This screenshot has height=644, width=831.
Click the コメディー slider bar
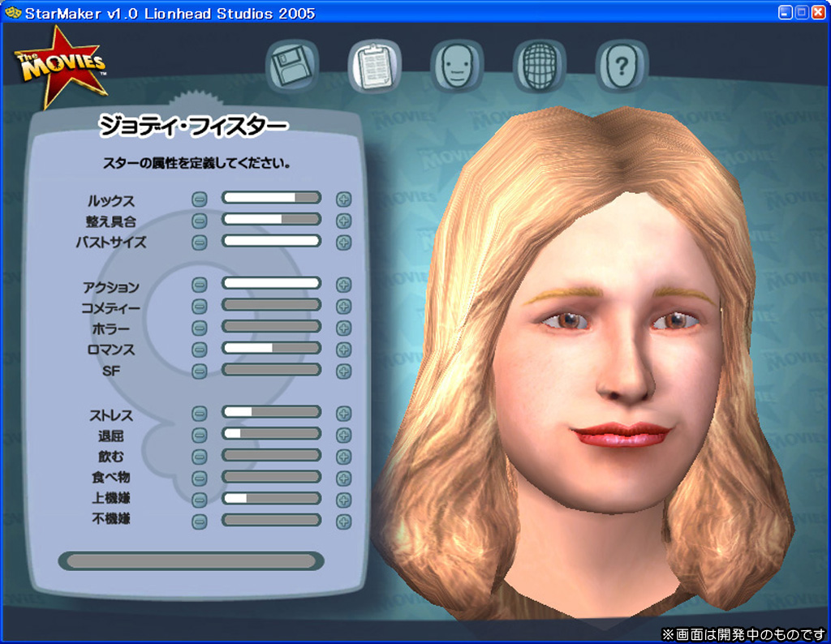pyautogui.click(x=271, y=304)
